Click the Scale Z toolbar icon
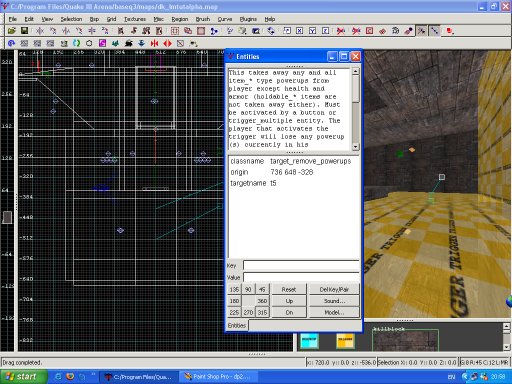This screenshot has height=384, width=512. click(x=326, y=31)
